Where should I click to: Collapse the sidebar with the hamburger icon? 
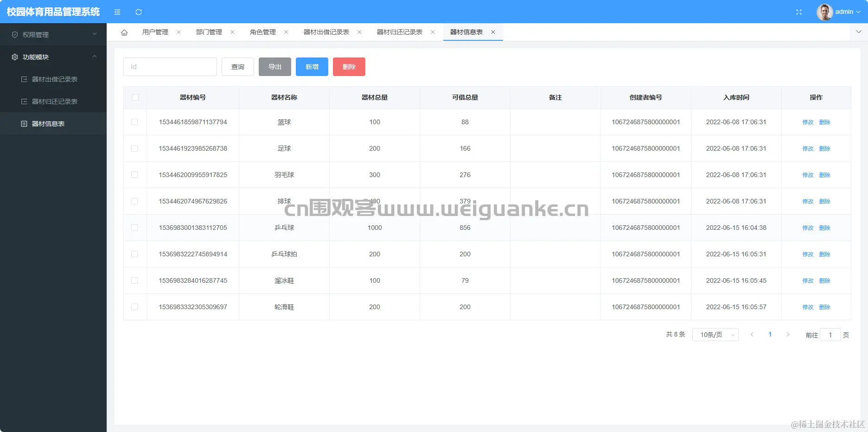tap(117, 12)
